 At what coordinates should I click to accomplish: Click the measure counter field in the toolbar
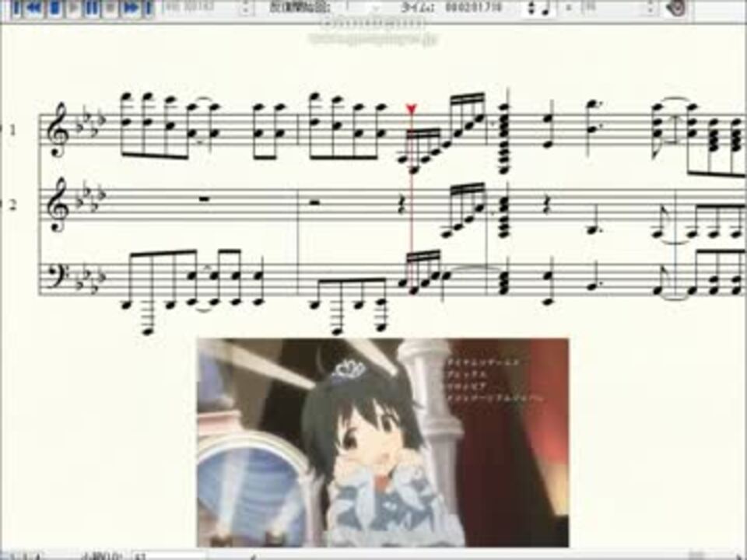click(202, 8)
